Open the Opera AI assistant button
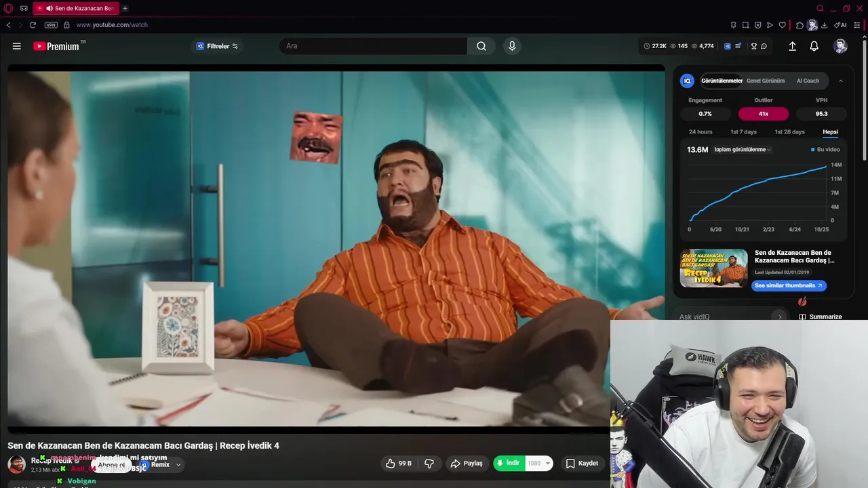 click(840, 25)
